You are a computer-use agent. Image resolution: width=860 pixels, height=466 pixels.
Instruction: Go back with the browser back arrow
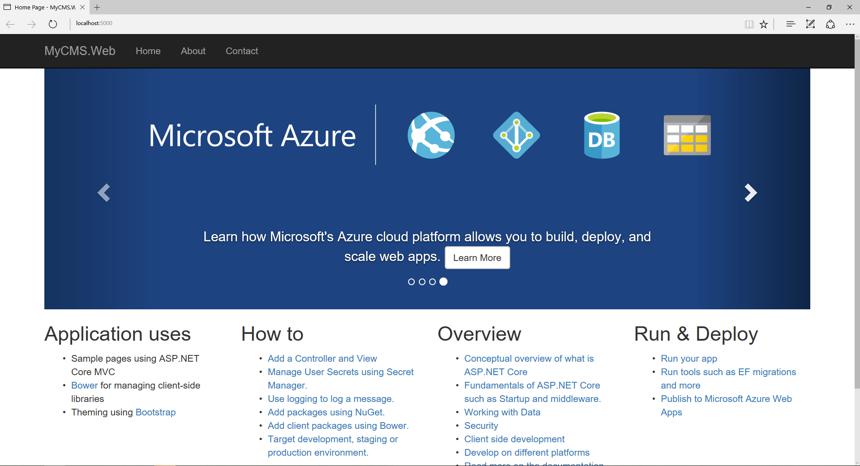click(x=10, y=24)
